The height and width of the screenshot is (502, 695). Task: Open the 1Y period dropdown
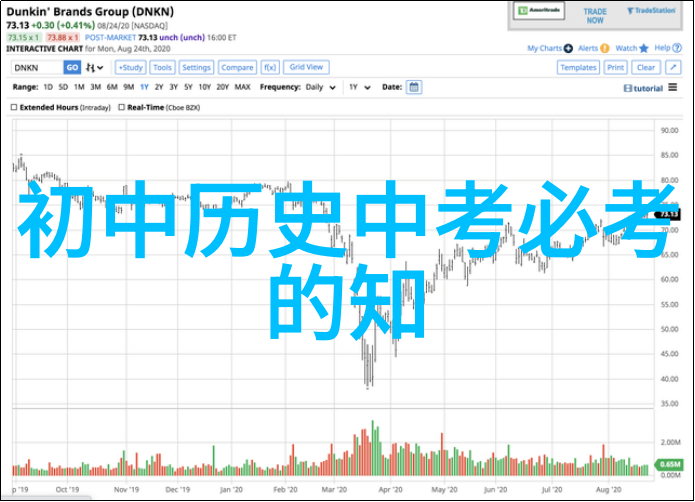359,87
